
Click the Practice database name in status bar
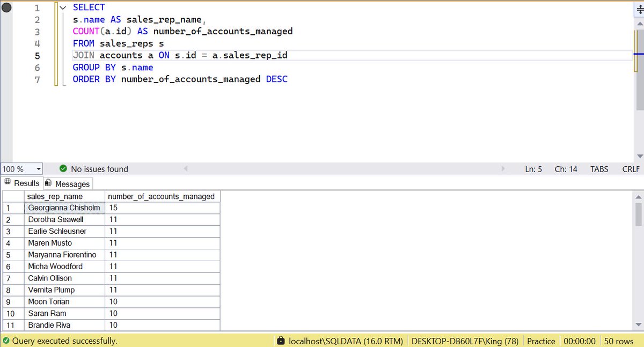coord(541,341)
